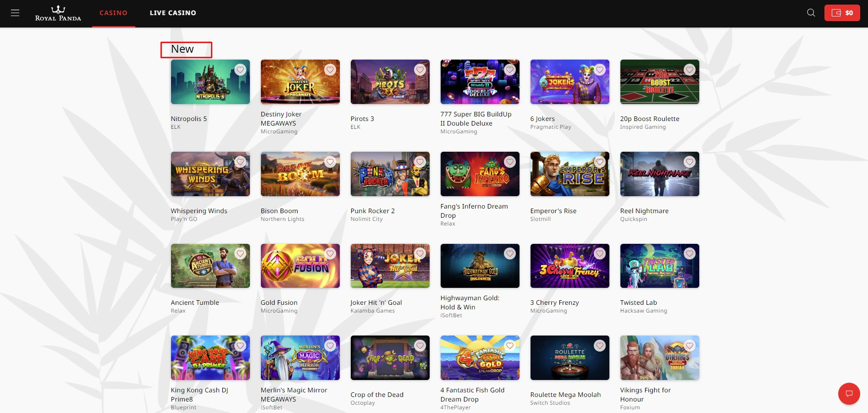Favorite Whispering Winds via heart icon
This screenshot has width=868, height=413.
point(240,162)
